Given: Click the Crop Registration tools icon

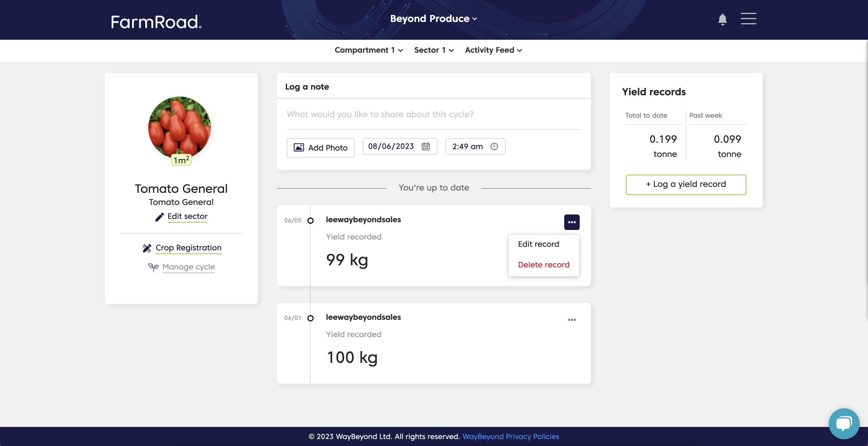Looking at the screenshot, I should click(x=146, y=248).
